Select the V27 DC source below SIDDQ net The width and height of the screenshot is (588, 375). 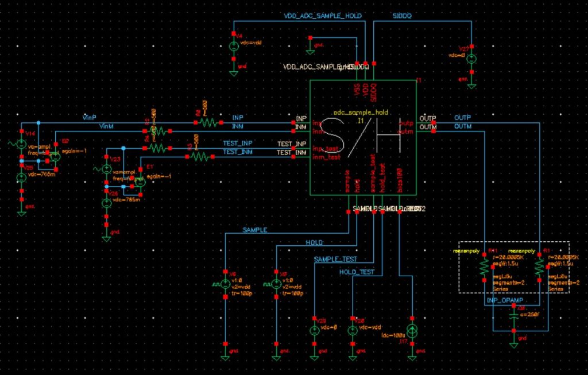[471, 59]
